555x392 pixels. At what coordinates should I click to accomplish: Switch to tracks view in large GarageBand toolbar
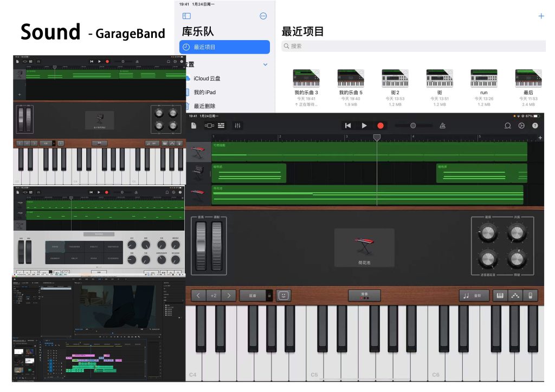[221, 126]
